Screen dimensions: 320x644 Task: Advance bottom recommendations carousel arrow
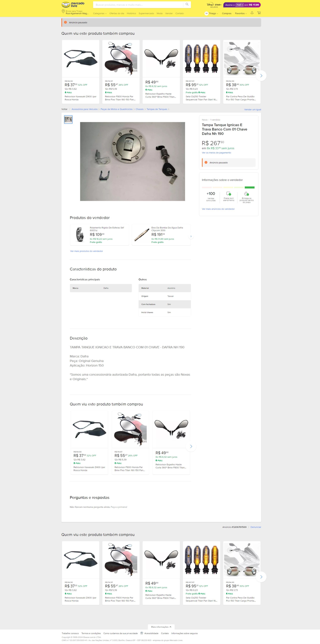coord(261,577)
